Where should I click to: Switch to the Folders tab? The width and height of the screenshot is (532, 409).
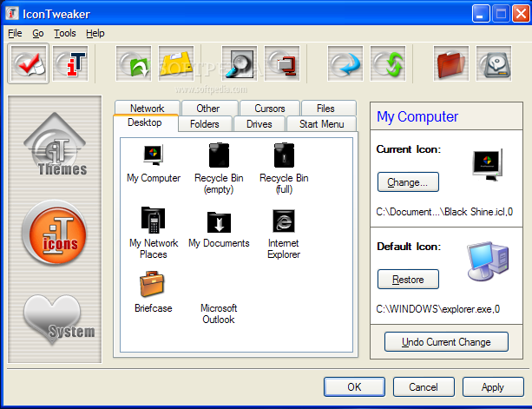click(x=205, y=124)
